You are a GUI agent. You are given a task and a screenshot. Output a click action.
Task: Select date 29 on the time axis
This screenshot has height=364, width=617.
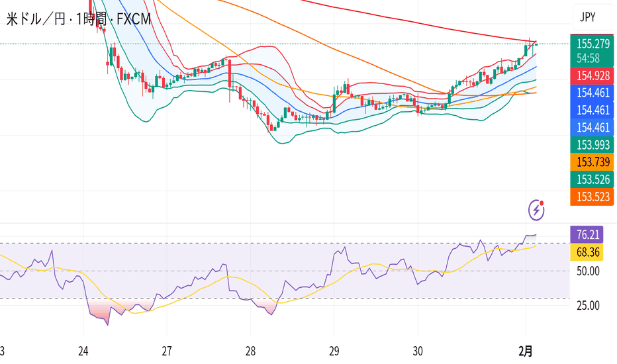[334, 351]
